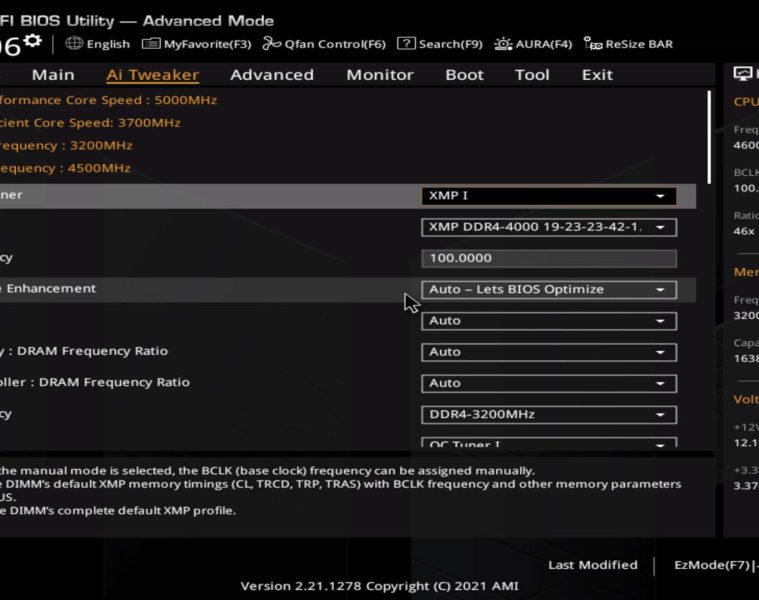Switch to EzMode(F7)

(x=715, y=565)
